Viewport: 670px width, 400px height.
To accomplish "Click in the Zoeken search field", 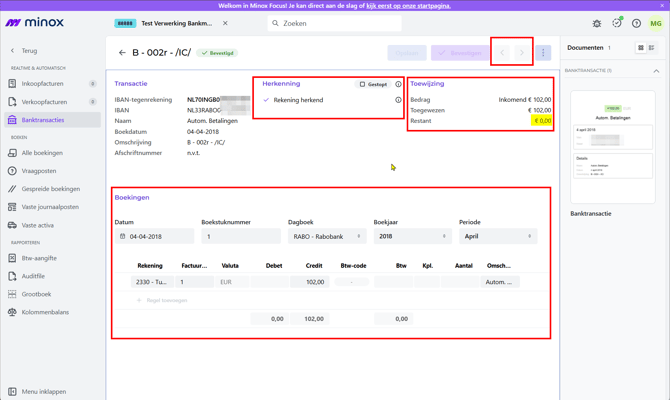I will click(x=335, y=23).
